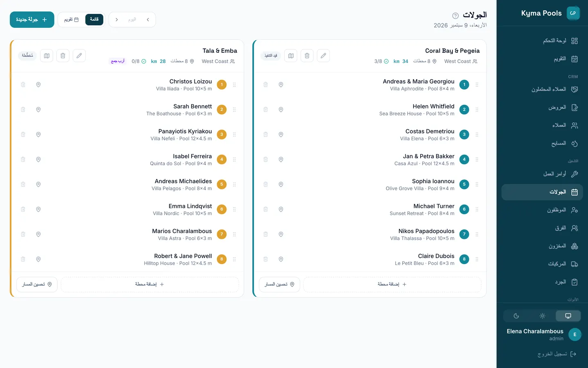Open لوحة التحكم in the sidebar
588x368 pixels.
pos(542,41)
